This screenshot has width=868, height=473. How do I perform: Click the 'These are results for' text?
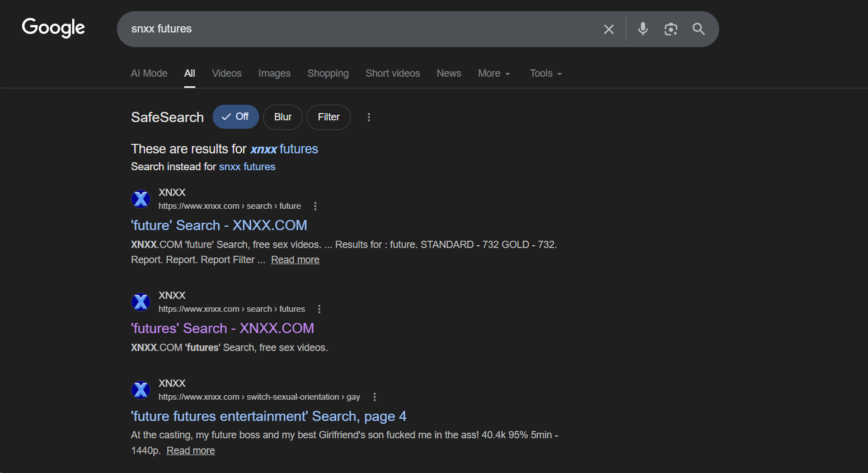coord(189,149)
